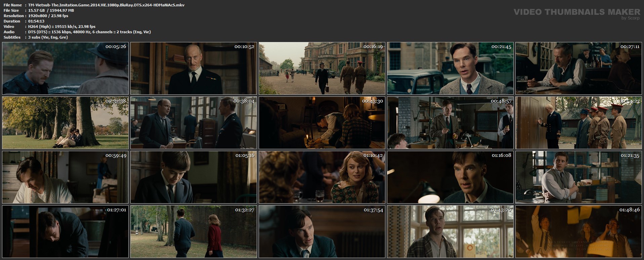Select the thumbnail stamped 00:05:26
Image resolution: width=644 pixels, height=260 pixels.
tap(65, 68)
